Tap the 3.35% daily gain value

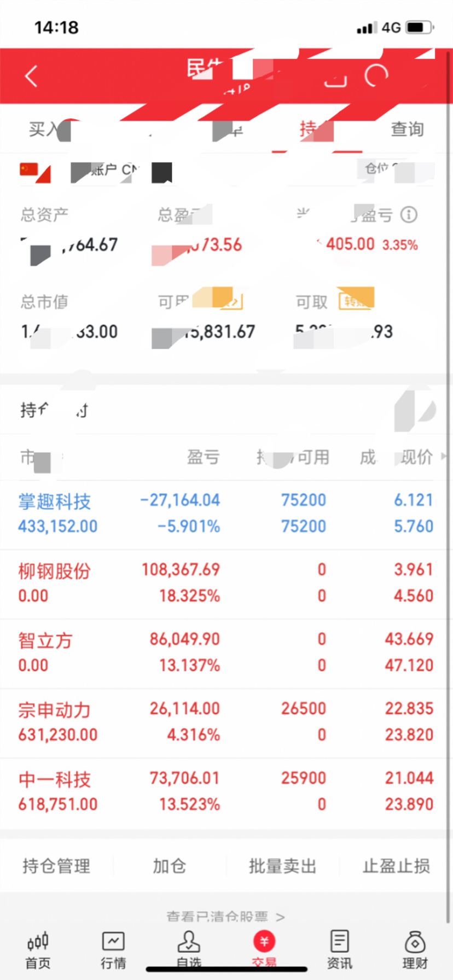(400, 244)
